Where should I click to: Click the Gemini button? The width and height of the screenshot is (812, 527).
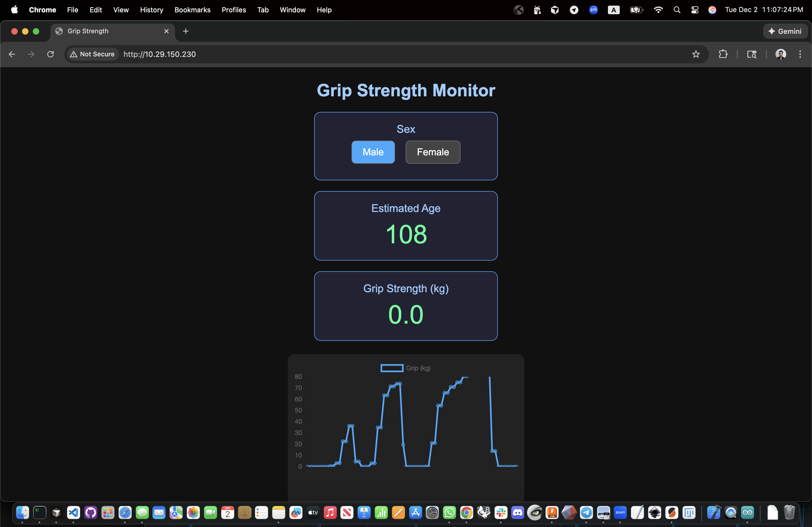[x=785, y=31]
